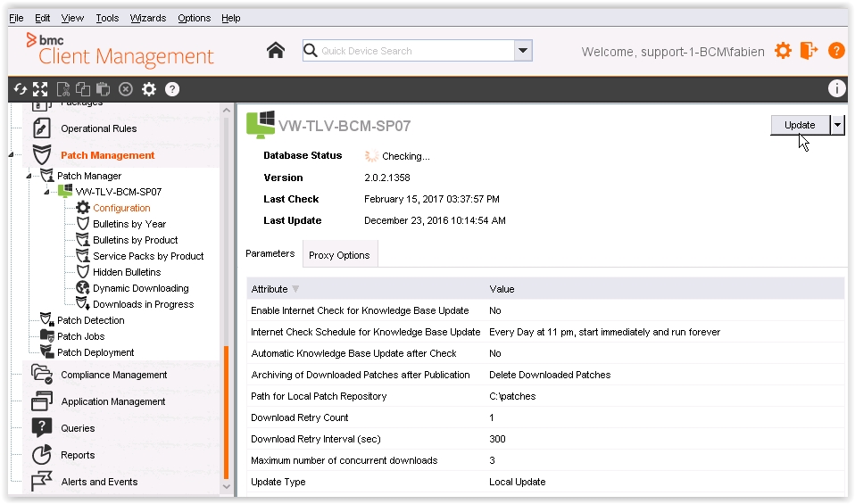Screen dimensions: 855x504
Task: Select Enable Internet Check for Knowledge Base row
Action: point(545,310)
